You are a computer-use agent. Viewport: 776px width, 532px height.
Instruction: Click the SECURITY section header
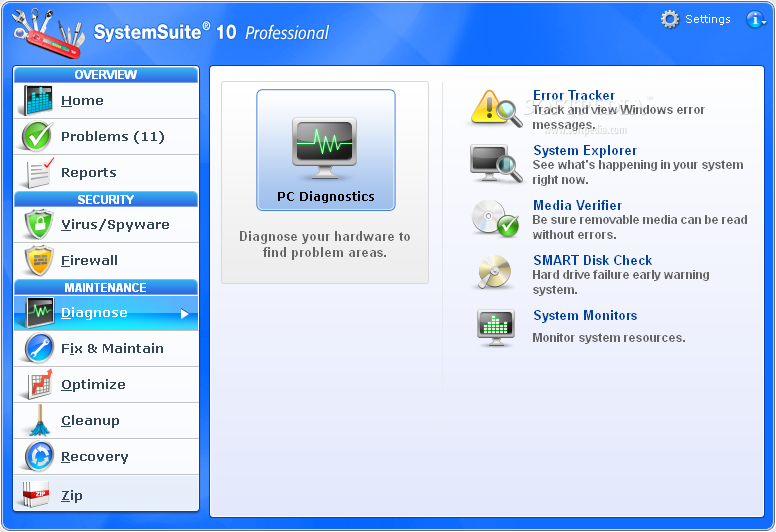coord(106,199)
